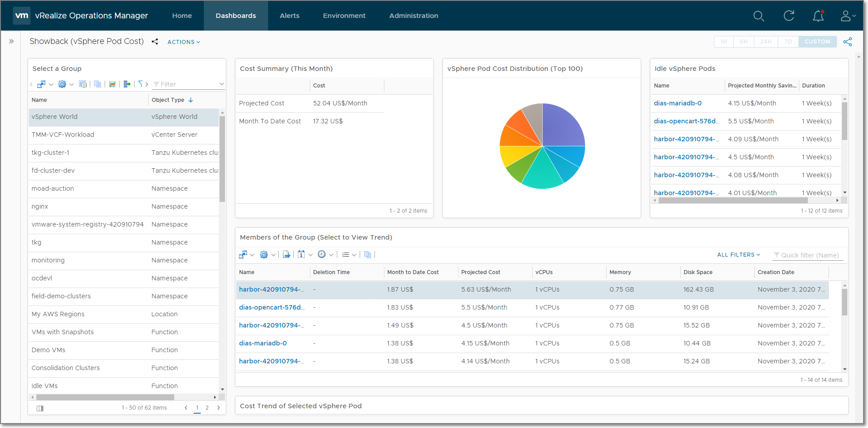This screenshot has height=428, width=868.
Task: Click next page arrow in group list pagination
Action: 219,408
